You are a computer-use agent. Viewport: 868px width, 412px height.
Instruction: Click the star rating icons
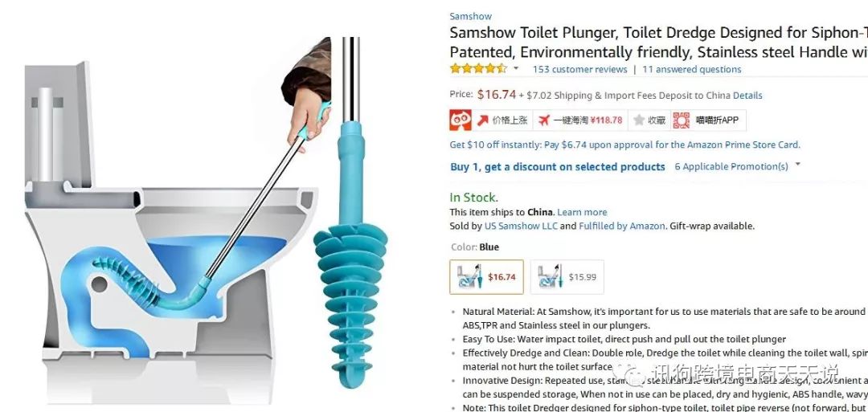click(x=478, y=69)
